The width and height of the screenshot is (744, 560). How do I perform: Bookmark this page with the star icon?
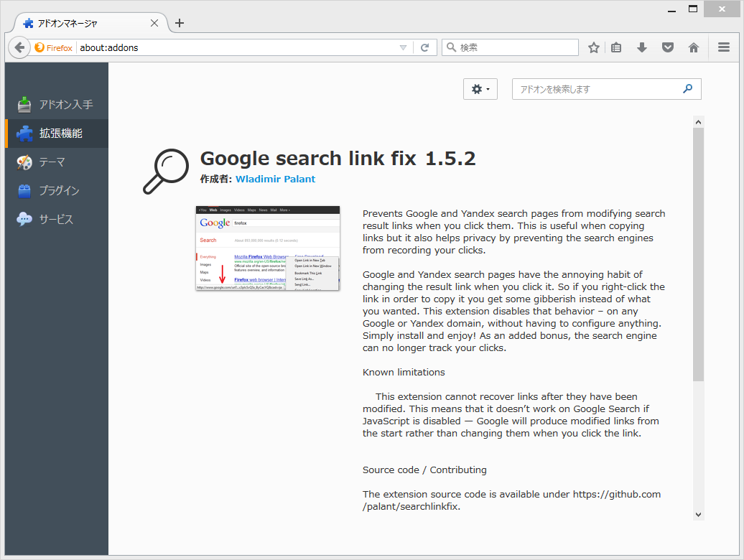(x=594, y=47)
